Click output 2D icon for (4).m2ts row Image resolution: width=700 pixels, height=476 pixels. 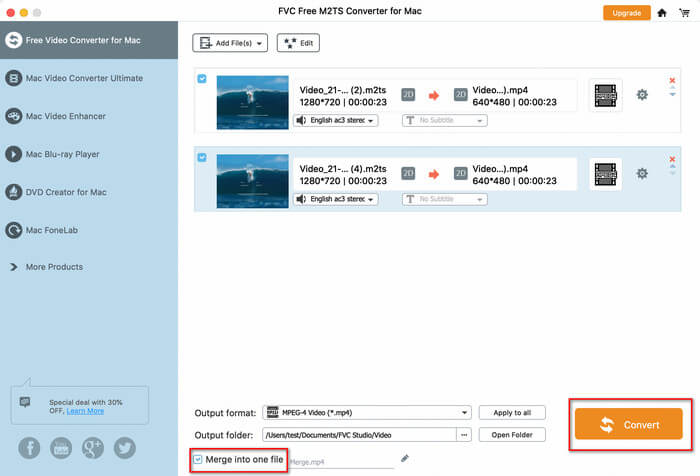(461, 173)
